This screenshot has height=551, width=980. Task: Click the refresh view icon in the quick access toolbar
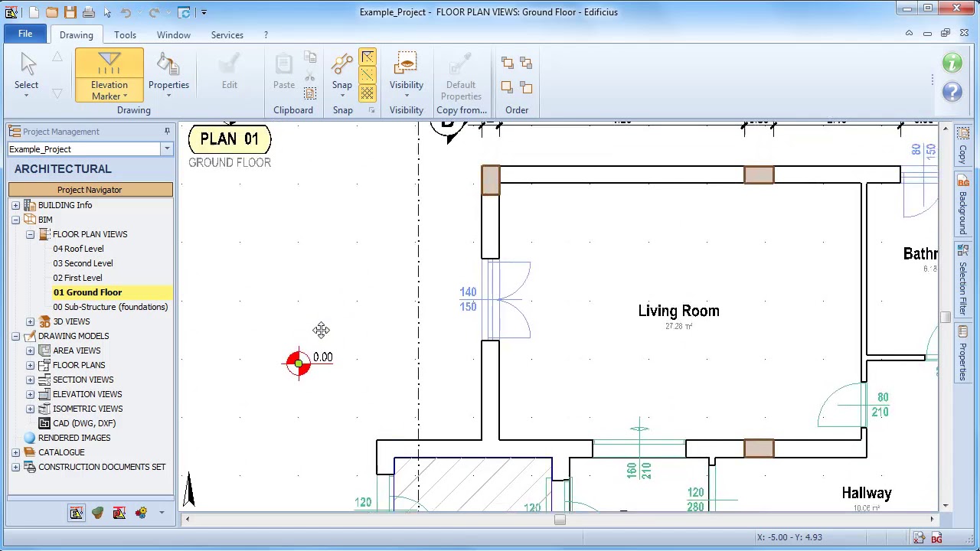tap(184, 12)
